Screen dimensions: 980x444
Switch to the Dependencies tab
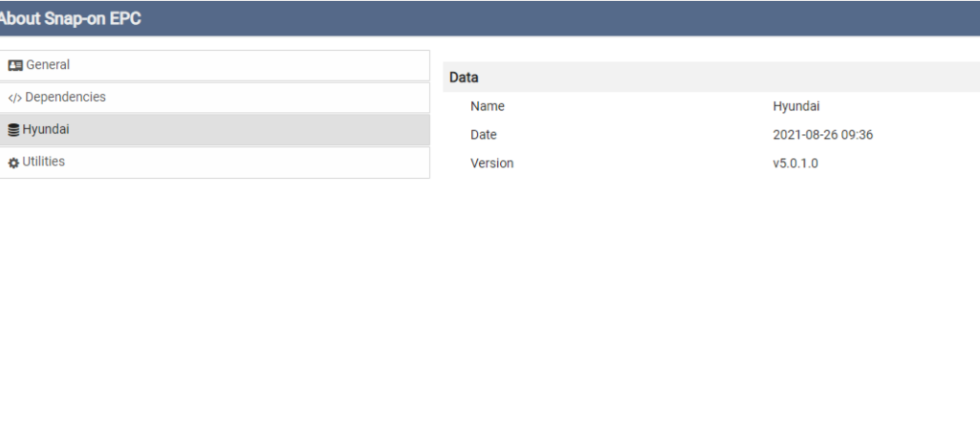[x=65, y=98]
